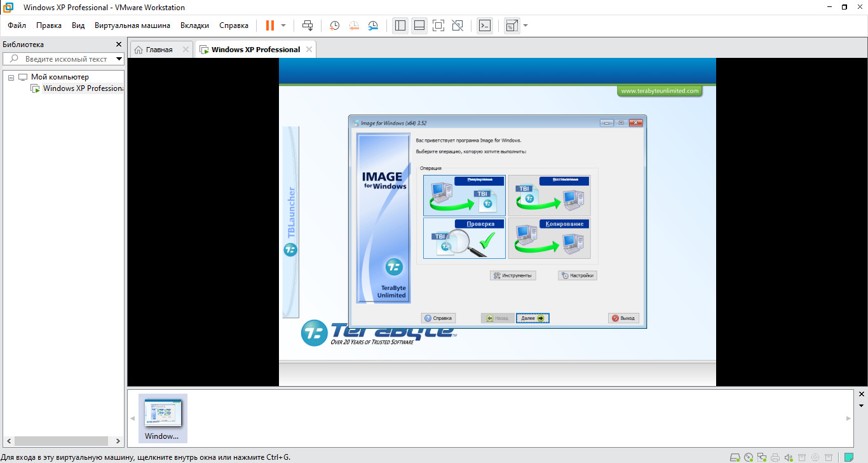Click the Далее next button
Screen dimensions: 868x463
pyautogui.click(x=532, y=318)
